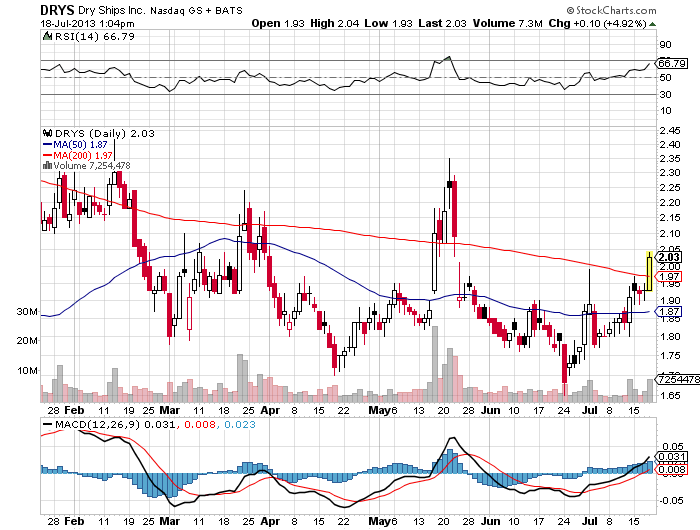Click the Open 1.93 value in header
This screenshot has height=530, width=700.
click(278, 23)
